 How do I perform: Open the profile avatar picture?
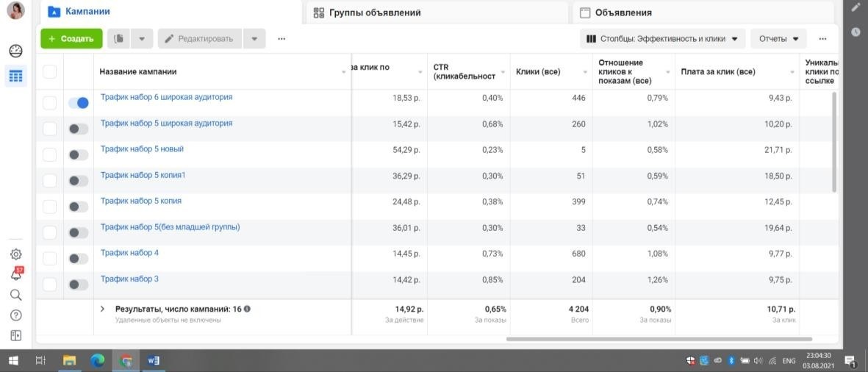[15, 10]
